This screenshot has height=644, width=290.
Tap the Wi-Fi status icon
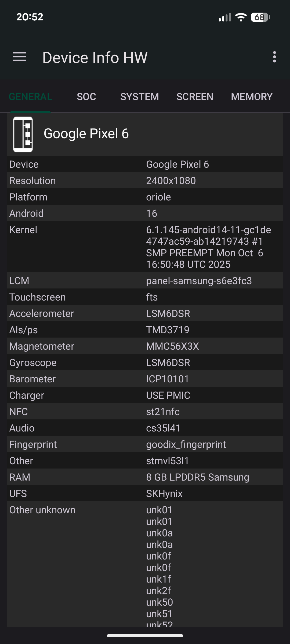click(x=241, y=17)
